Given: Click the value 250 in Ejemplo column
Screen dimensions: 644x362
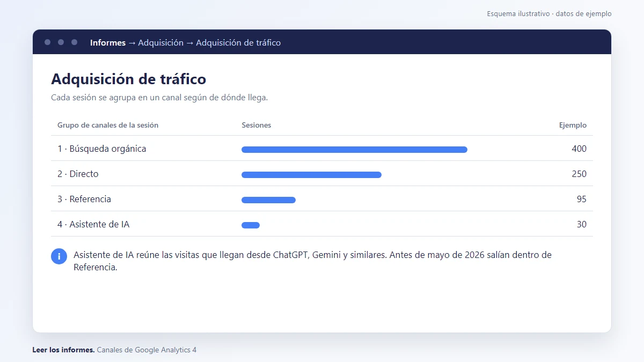Looking at the screenshot, I should click(x=579, y=174).
